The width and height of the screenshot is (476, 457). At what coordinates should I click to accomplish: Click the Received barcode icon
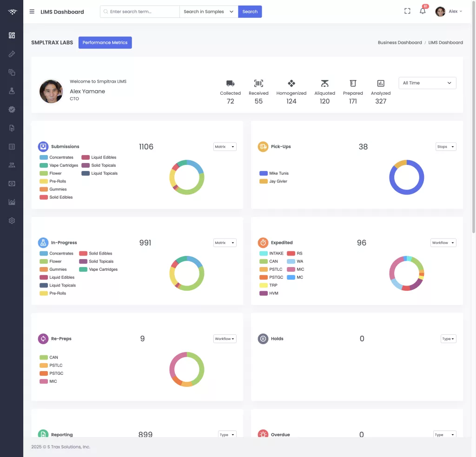pyautogui.click(x=258, y=83)
